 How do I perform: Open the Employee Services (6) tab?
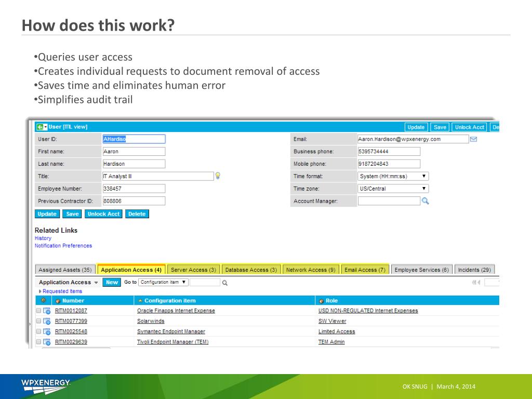pos(422,270)
